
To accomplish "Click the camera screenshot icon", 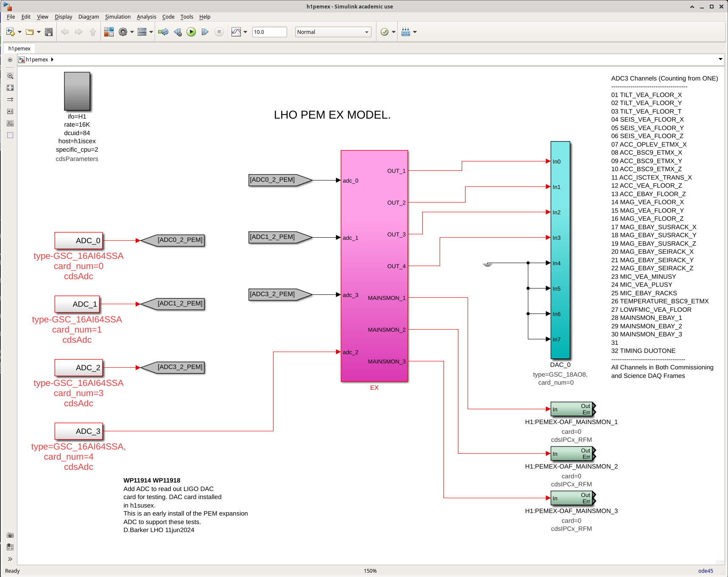I will click(x=10, y=535).
